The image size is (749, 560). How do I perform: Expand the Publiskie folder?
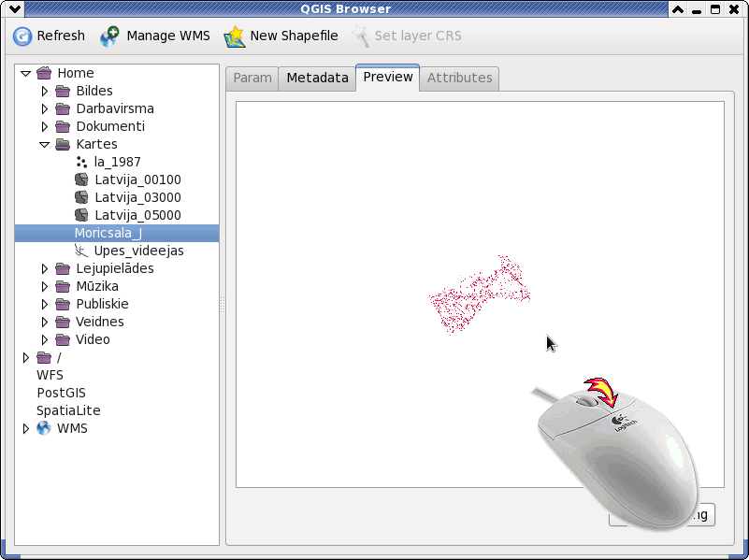tap(45, 304)
